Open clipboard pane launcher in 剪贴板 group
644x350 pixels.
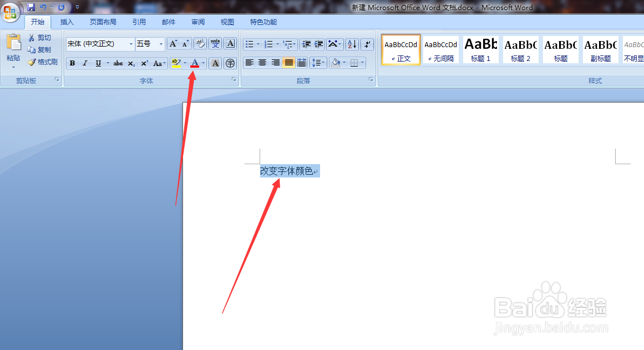tap(57, 80)
